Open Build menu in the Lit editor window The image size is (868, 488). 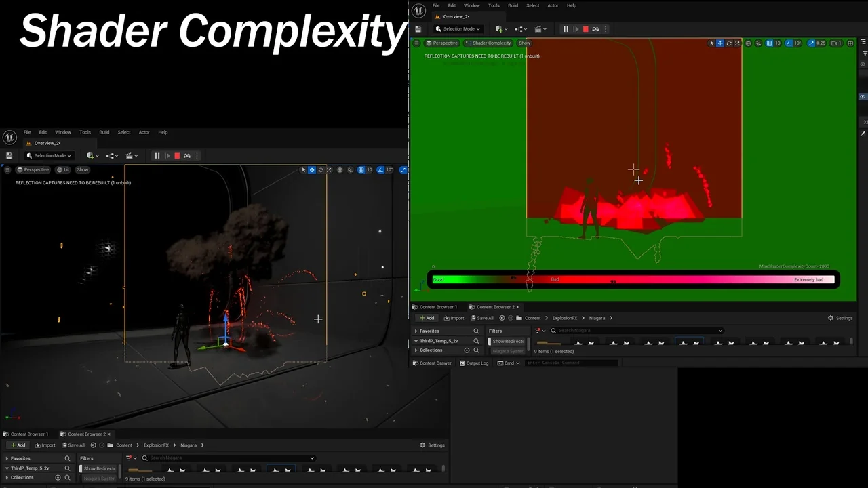(104, 132)
